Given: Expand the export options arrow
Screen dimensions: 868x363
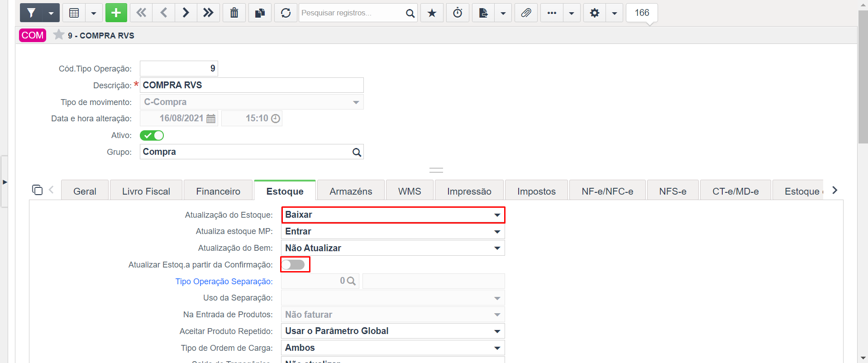Looking at the screenshot, I should (x=503, y=13).
